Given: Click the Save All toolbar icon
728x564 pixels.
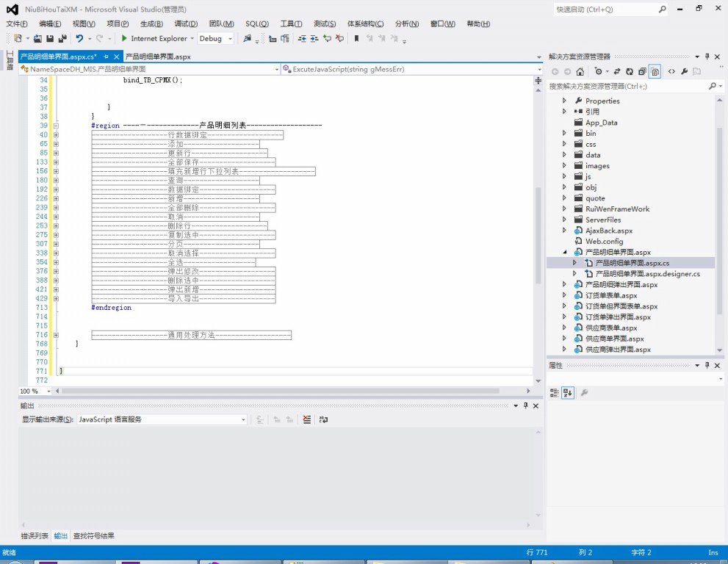Looking at the screenshot, I should (x=62, y=38).
